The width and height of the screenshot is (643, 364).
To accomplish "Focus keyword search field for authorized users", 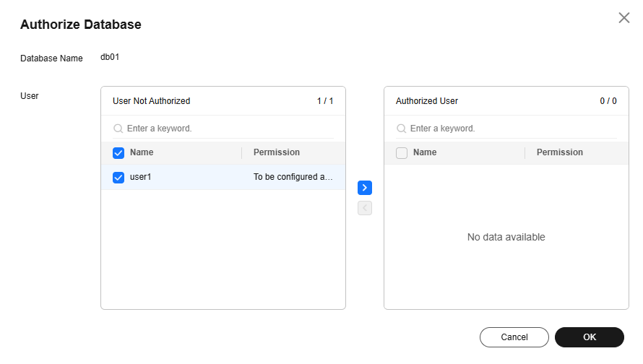I will pos(511,129).
